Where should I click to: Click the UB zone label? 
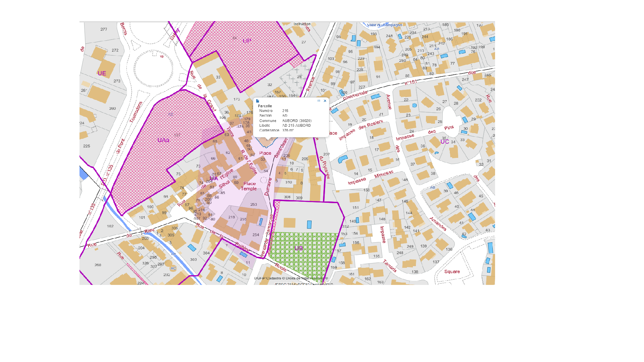299,248
